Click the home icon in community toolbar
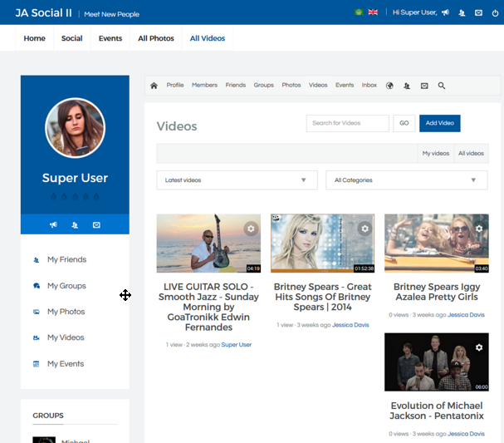504x443 pixels. point(154,86)
